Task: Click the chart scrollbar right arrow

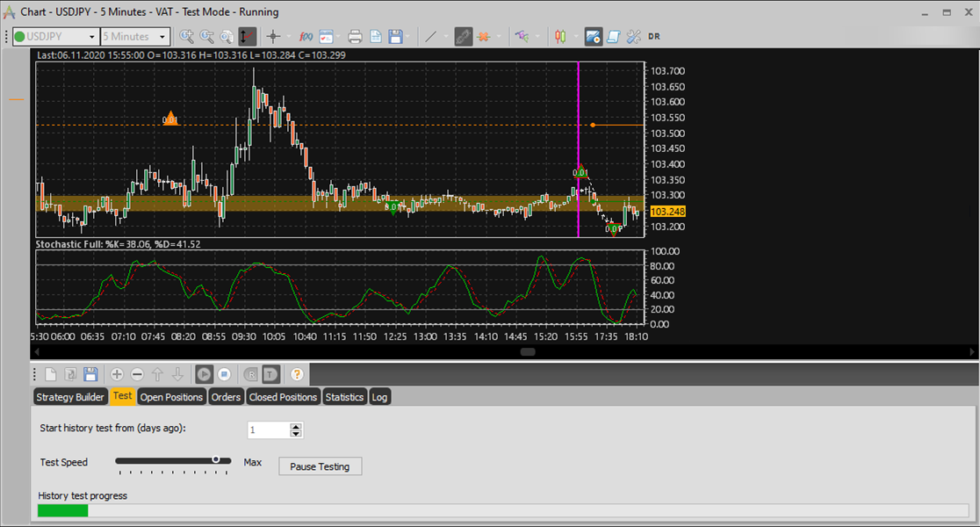Action: 972,352
